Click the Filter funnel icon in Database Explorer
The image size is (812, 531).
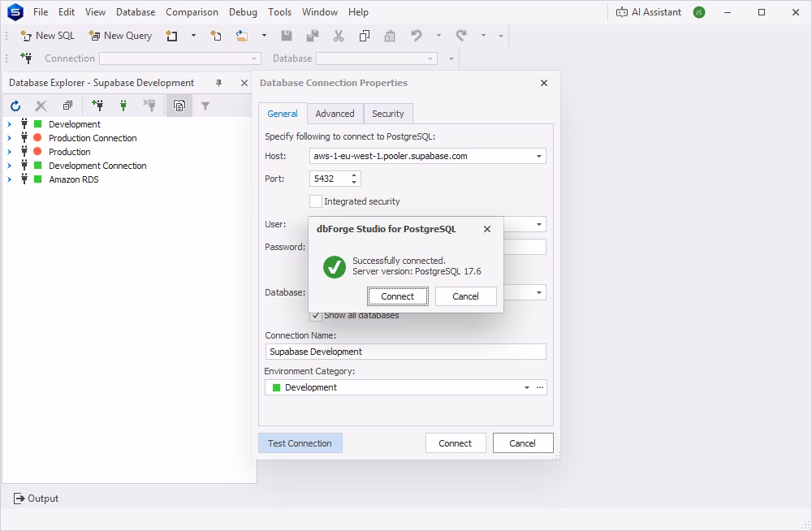point(205,106)
